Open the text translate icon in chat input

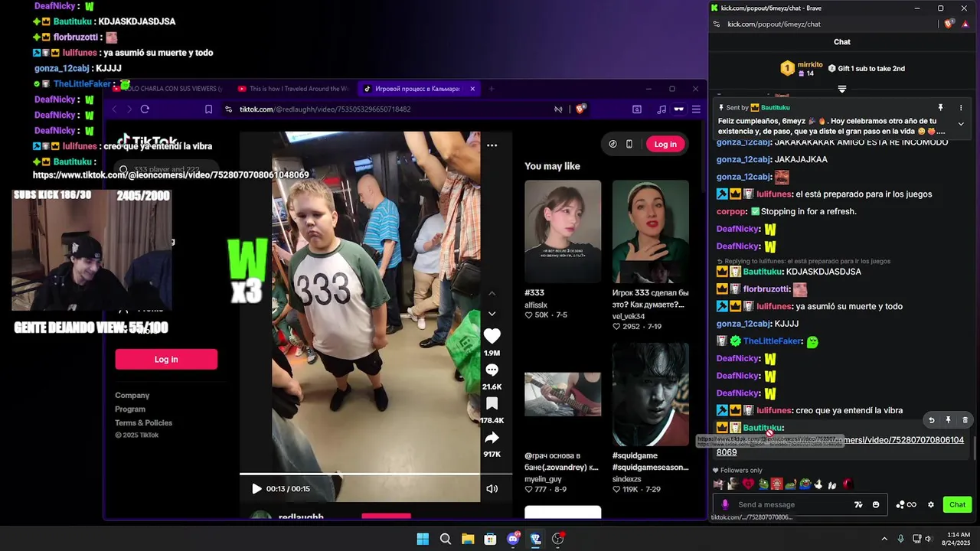click(x=858, y=505)
